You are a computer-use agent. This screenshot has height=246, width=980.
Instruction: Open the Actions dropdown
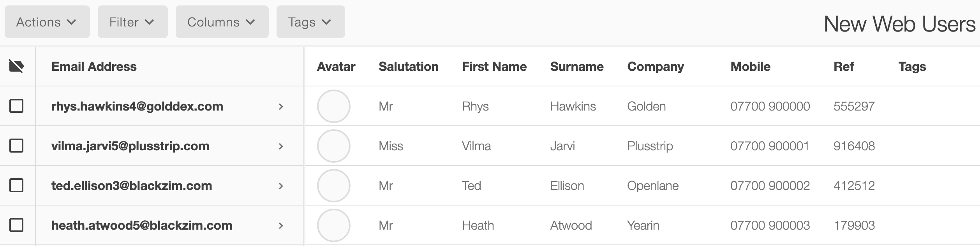47,22
